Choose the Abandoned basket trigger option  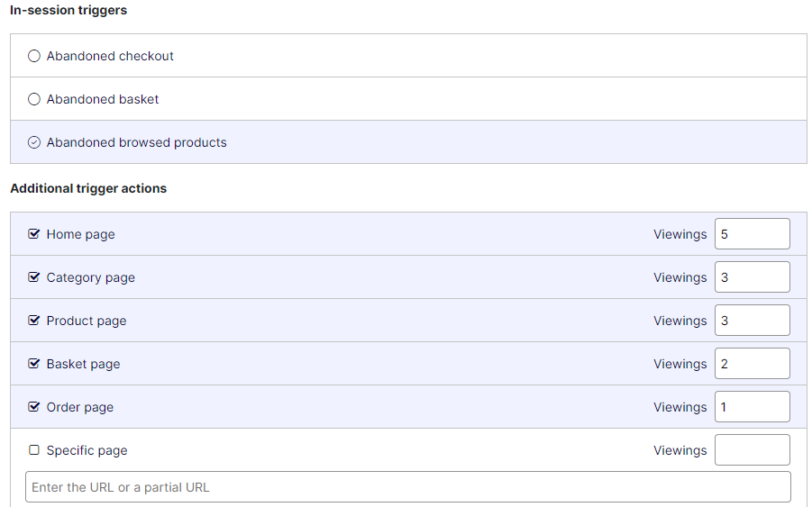34,99
